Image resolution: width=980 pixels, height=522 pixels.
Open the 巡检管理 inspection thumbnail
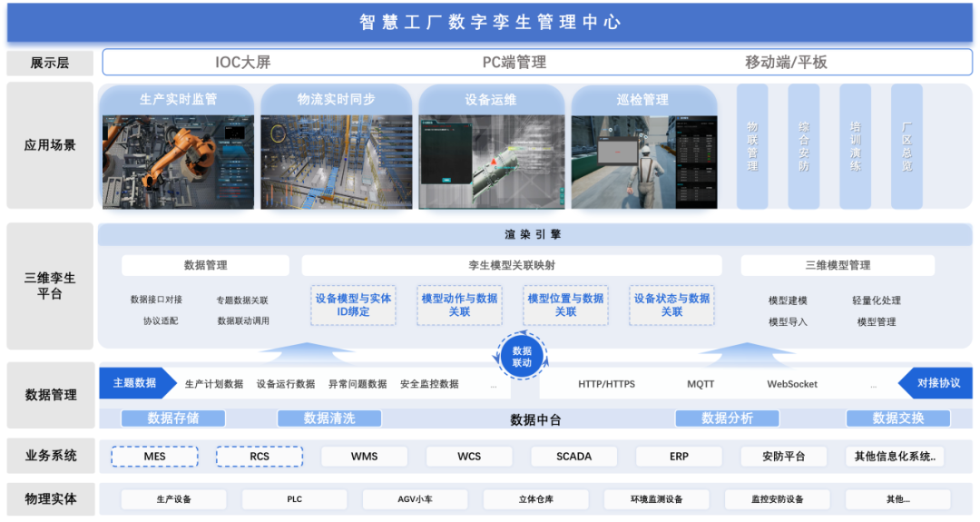click(644, 162)
